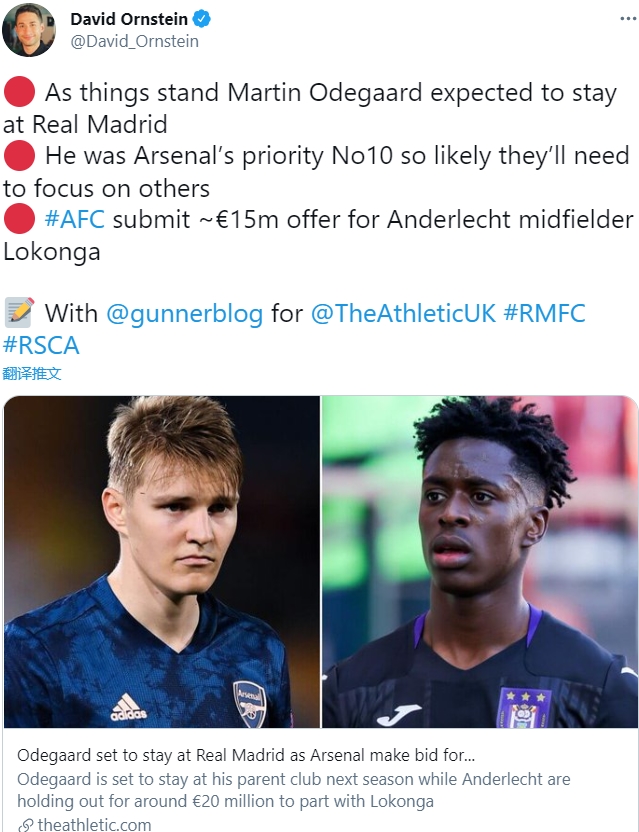Visit the @gunnerblog mention

coord(185,314)
